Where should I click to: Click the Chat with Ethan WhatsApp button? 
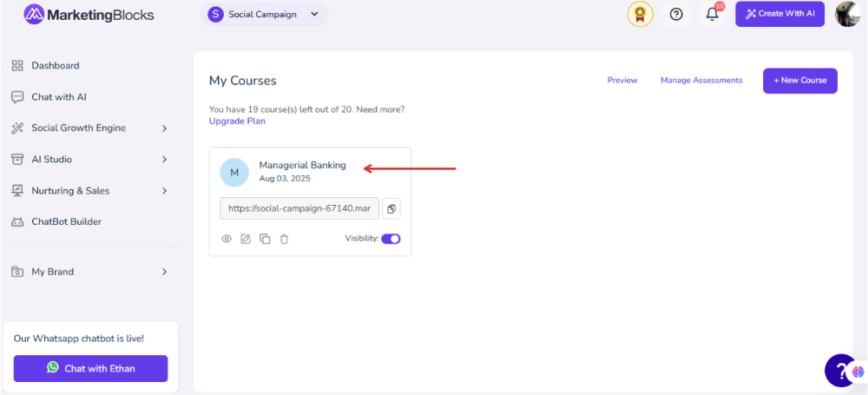(91, 368)
